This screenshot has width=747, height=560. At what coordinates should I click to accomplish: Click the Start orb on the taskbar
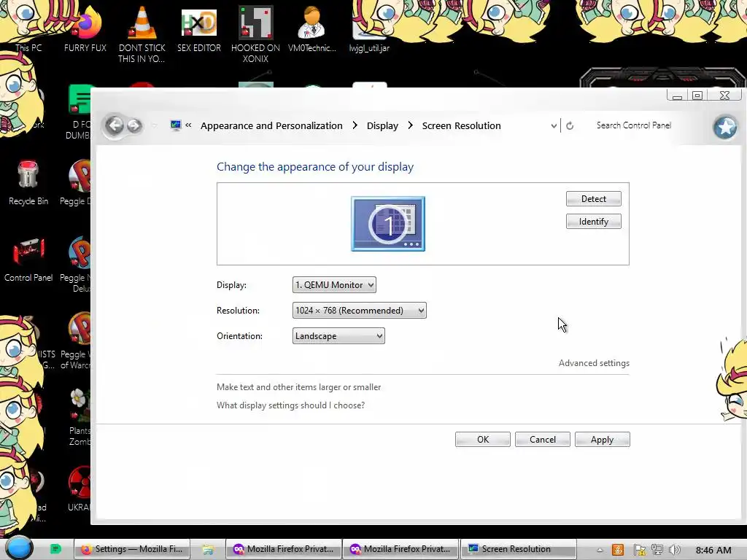pyautogui.click(x=19, y=548)
